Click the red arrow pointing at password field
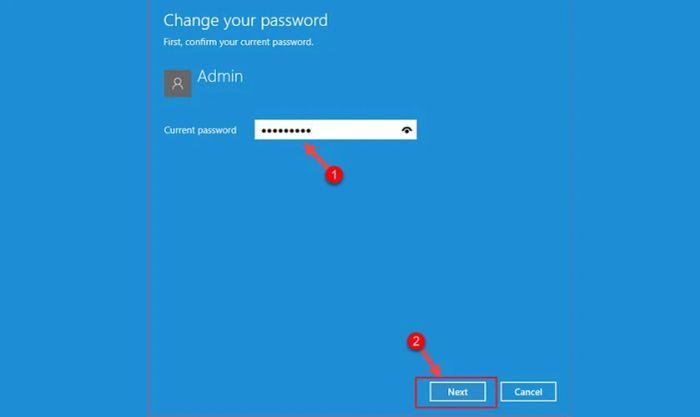Image resolution: width=700 pixels, height=417 pixels. pos(317,155)
